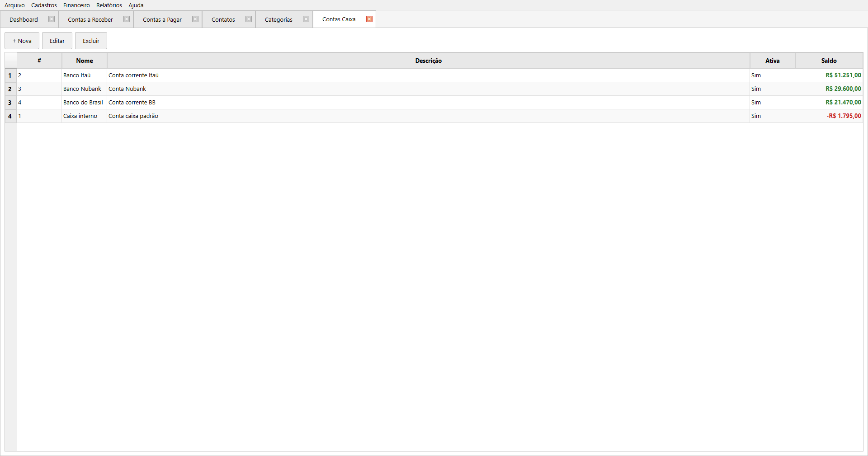Expand the Financeiro menu
Screen dimensions: 868x456
[x=76, y=5]
